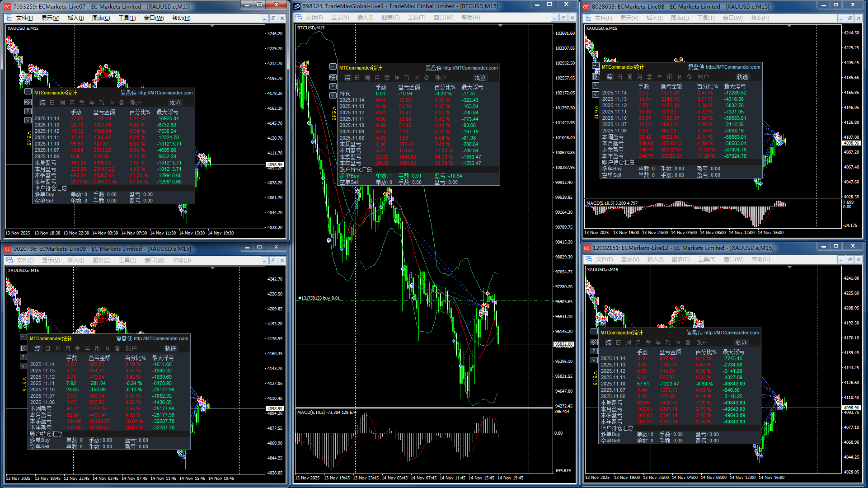Viewport: 868px width, 488px height.
Task: Open the http://MTCommander.com link in the BTCUSD panel
Action: tap(470, 68)
